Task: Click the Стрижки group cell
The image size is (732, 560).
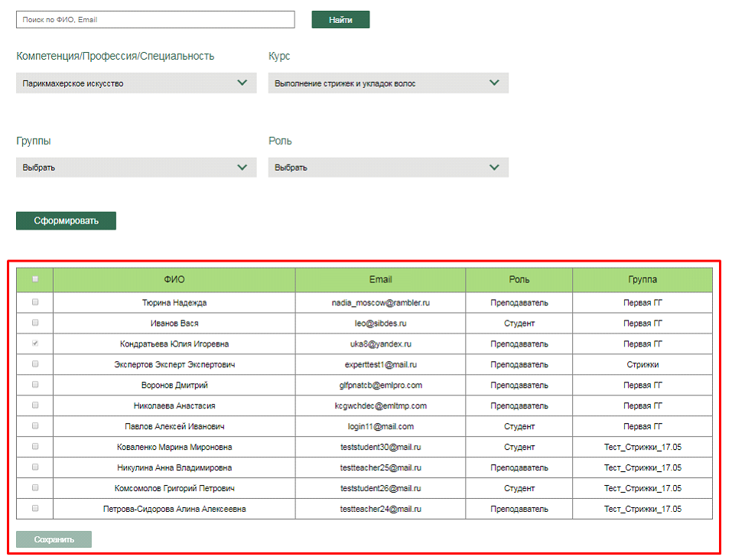Action: pos(643,364)
